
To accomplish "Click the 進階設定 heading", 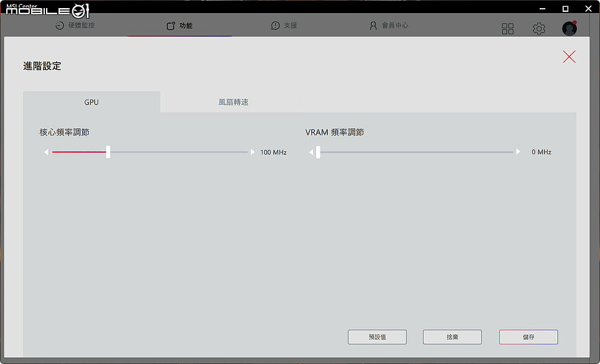I will [42, 66].
